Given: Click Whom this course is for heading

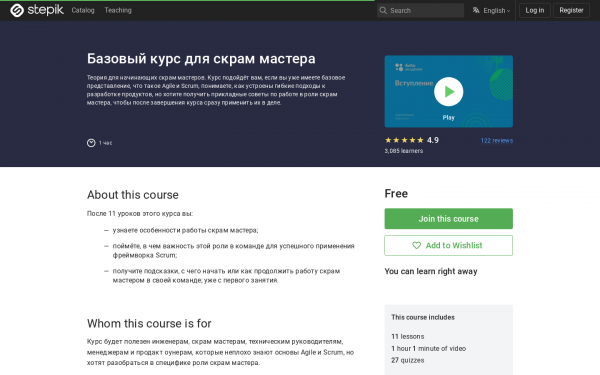Looking at the screenshot, I should pyautogui.click(x=149, y=324).
